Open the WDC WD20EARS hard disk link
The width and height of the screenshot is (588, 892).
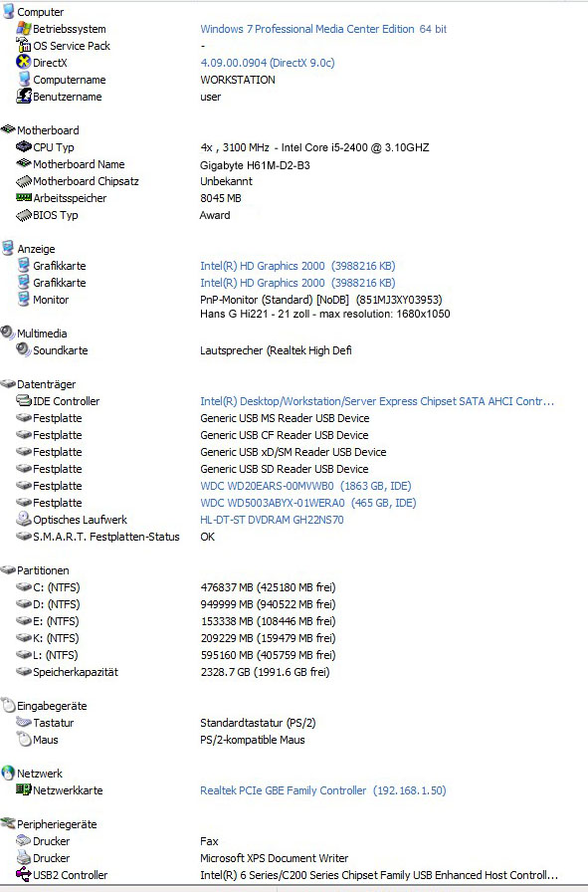[305, 486]
